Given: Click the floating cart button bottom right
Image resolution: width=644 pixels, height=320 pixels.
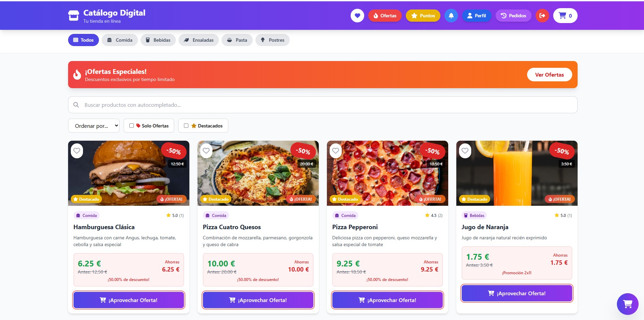Looking at the screenshot, I should click(x=627, y=304).
